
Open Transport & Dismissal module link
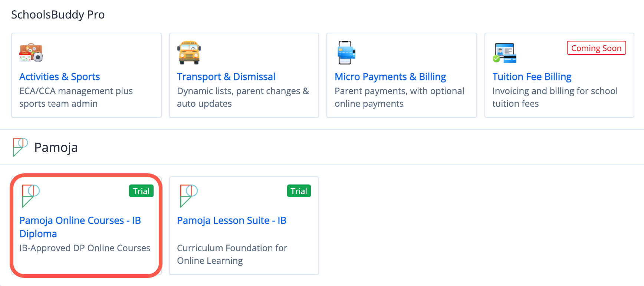[x=226, y=77]
